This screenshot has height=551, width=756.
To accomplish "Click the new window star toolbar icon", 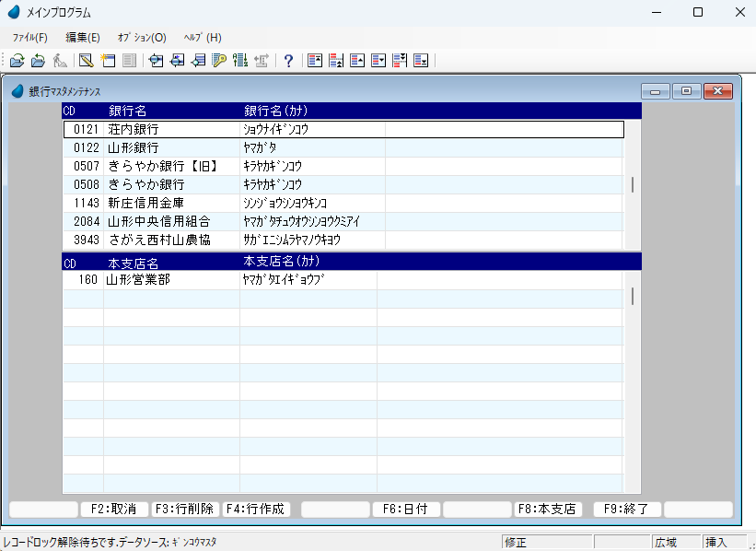I will tap(108, 61).
